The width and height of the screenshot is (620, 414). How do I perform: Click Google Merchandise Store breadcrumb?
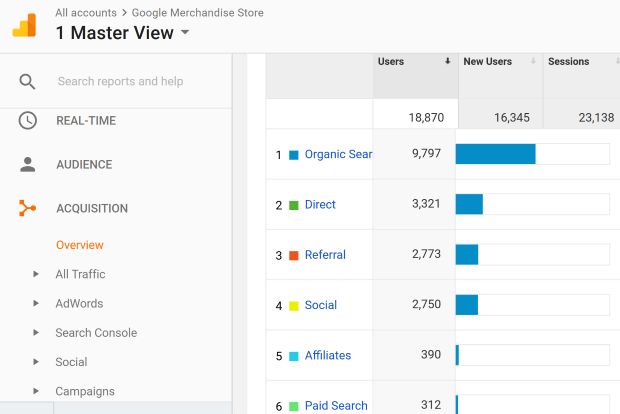click(x=198, y=13)
